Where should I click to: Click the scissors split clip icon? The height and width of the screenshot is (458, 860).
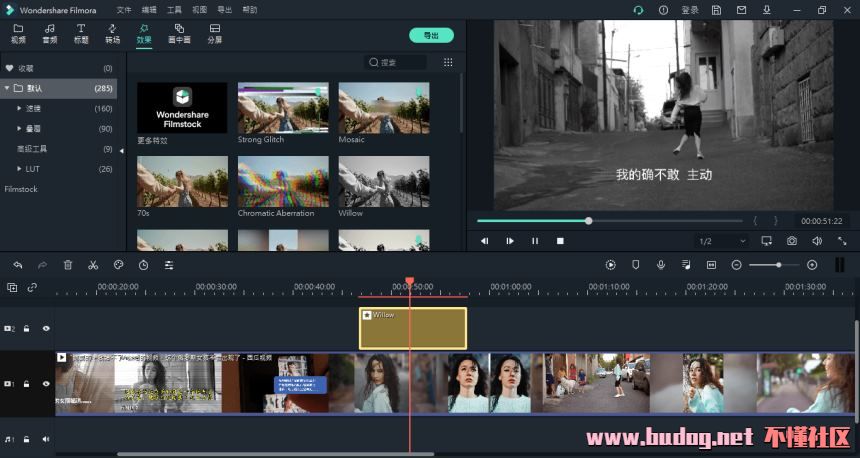click(x=93, y=265)
